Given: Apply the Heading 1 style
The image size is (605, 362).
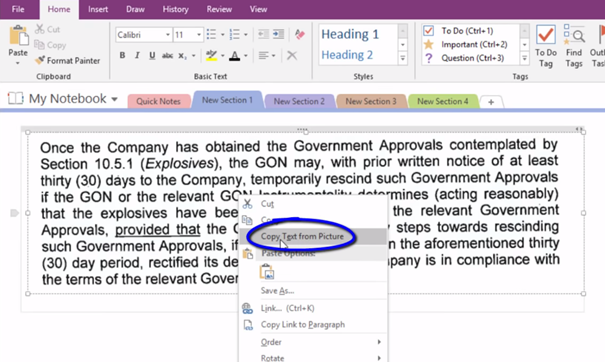Looking at the screenshot, I should coord(350,34).
